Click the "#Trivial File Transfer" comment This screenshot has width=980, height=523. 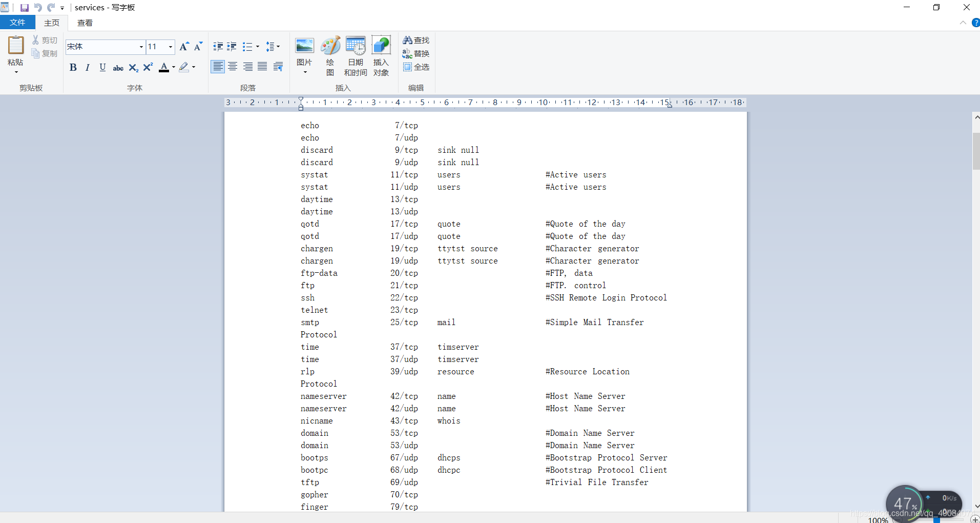click(597, 482)
